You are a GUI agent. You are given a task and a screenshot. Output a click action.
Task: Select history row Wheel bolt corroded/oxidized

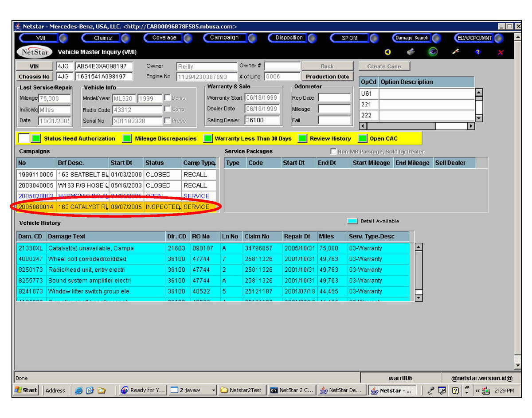point(213,259)
